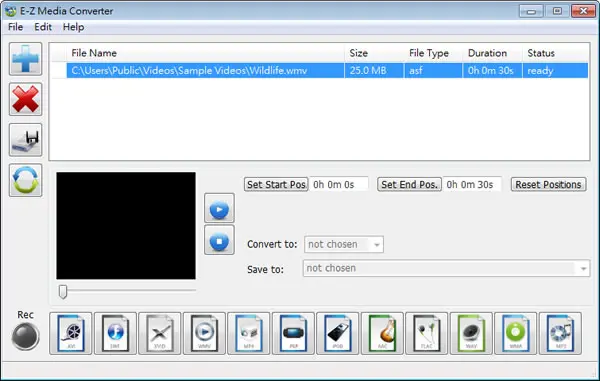Select the Wildlife.wmv file row
The height and width of the screenshot is (381, 600).
(x=327, y=71)
